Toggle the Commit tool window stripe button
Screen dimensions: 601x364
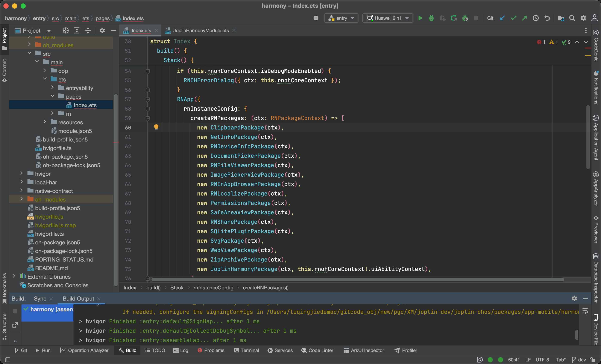tap(4, 71)
